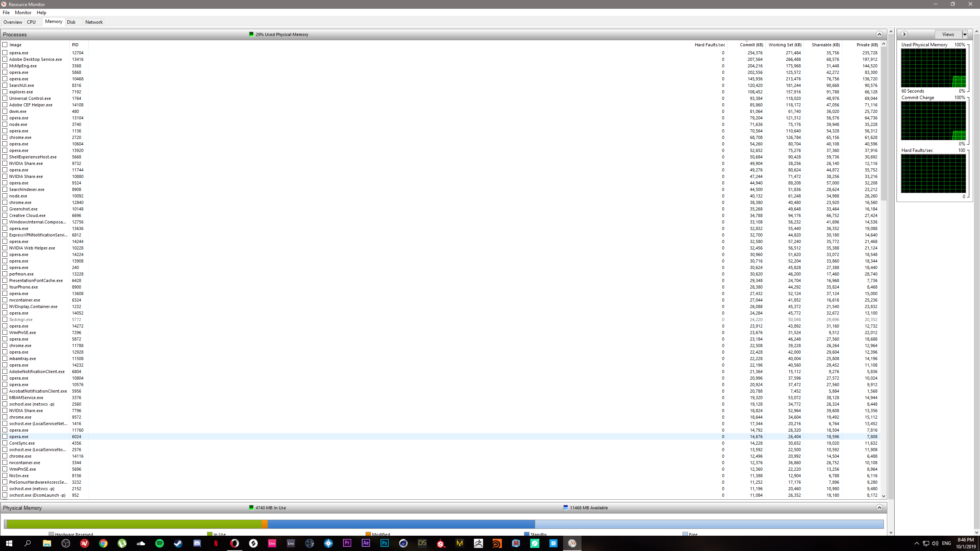
Task: Open Discord taskbar icon
Action: point(197,543)
